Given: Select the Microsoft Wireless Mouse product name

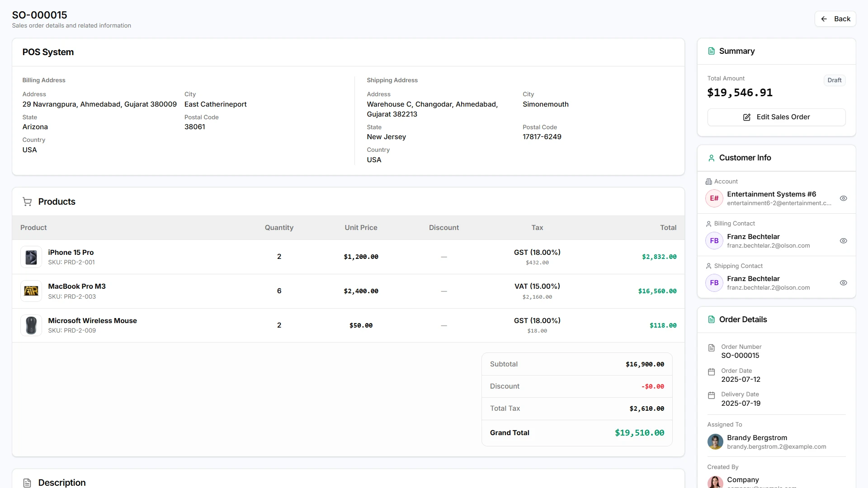Looking at the screenshot, I should click(92, 321).
